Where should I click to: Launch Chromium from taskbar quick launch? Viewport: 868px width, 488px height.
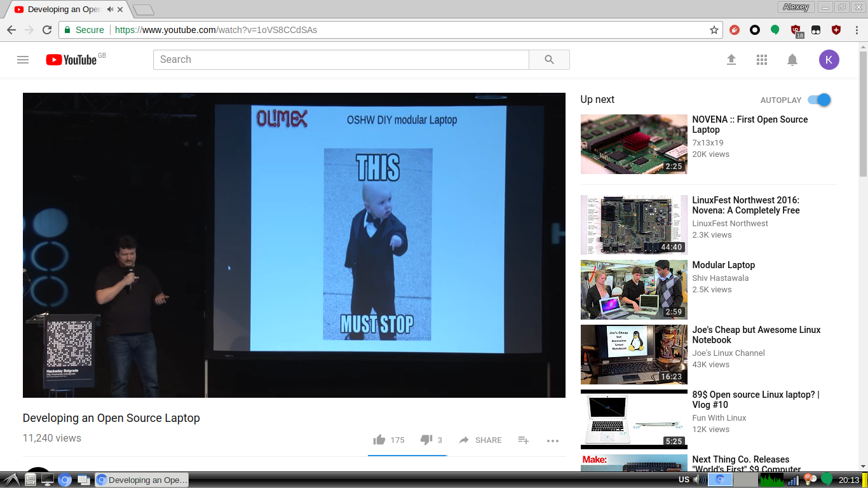point(65,480)
